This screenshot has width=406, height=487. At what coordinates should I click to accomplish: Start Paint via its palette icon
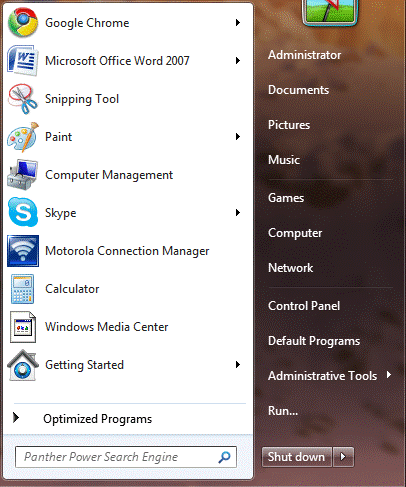pyautogui.click(x=23, y=137)
